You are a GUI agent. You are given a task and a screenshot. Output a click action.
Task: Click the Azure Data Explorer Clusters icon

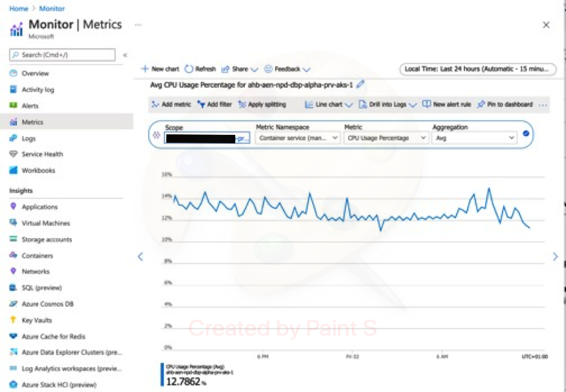pos(13,352)
